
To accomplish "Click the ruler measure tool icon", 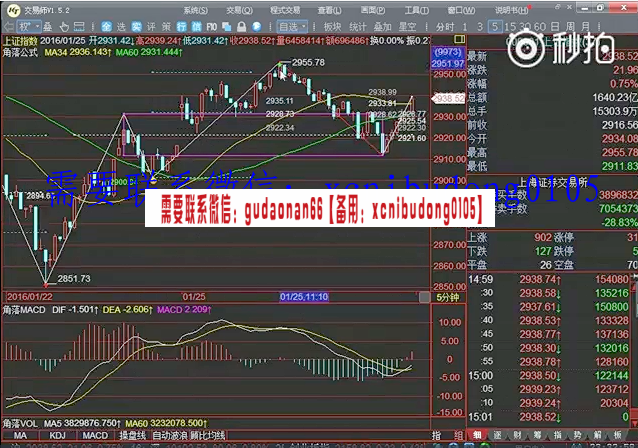I will (x=79, y=27).
